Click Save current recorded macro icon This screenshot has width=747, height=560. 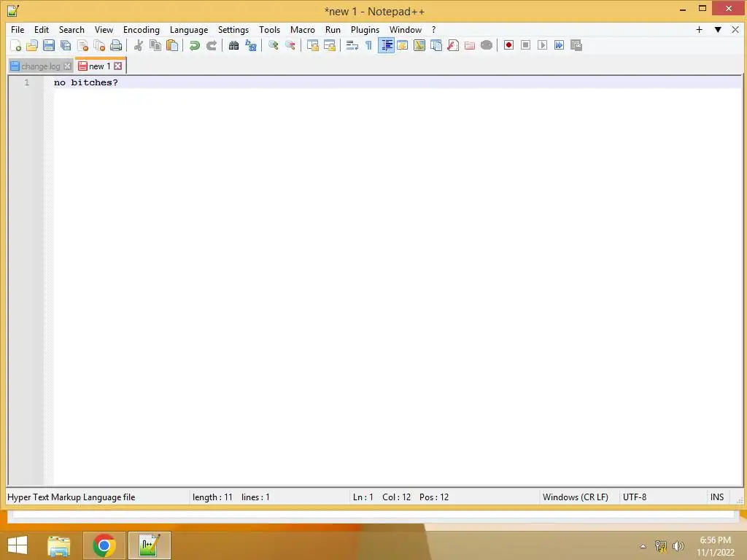pos(576,45)
